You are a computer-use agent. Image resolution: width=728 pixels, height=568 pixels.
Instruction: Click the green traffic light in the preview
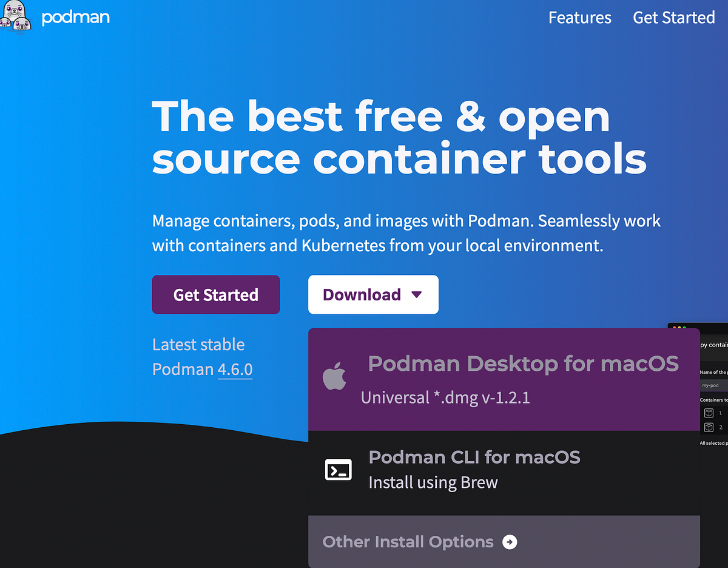[x=684, y=327]
